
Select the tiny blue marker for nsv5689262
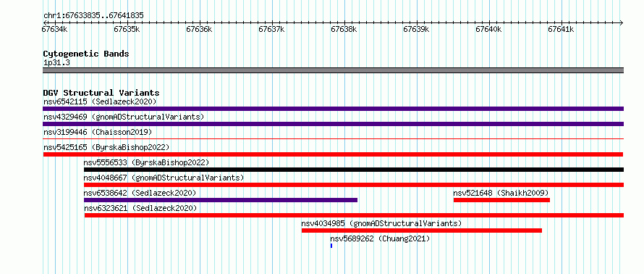point(331,246)
